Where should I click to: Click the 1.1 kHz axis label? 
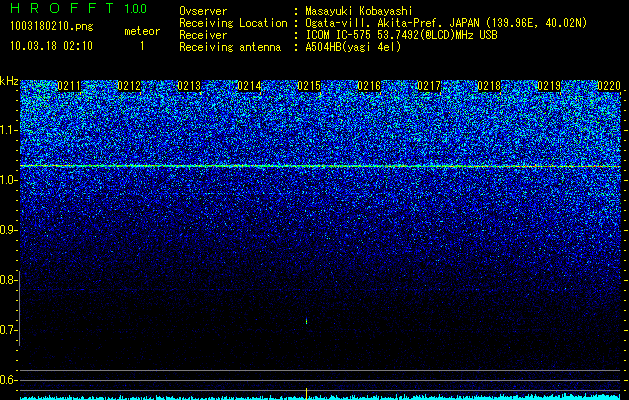click(x=8, y=130)
